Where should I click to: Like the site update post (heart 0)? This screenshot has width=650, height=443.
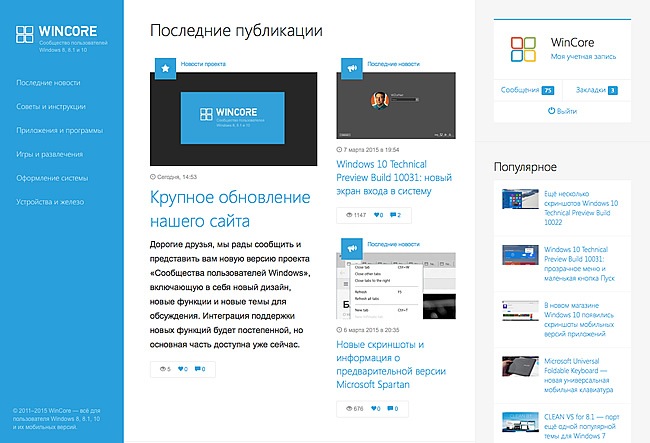pyautogui.click(x=182, y=369)
